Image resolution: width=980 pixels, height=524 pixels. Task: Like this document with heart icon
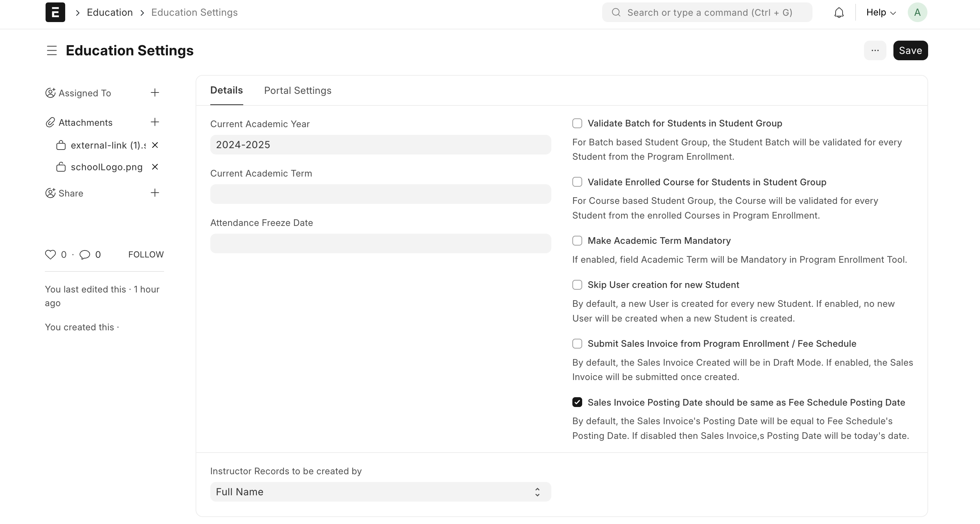[x=50, y=254]
